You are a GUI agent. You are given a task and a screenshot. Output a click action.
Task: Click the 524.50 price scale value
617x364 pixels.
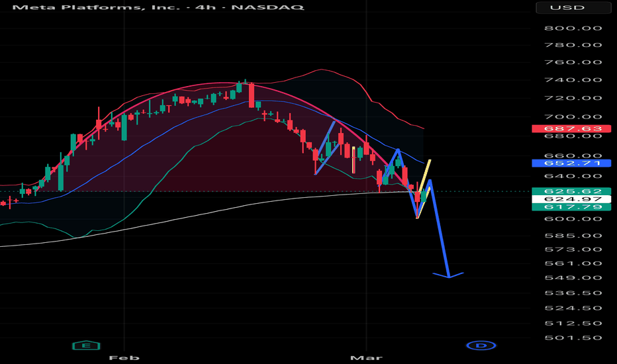(x=573, y=308)
